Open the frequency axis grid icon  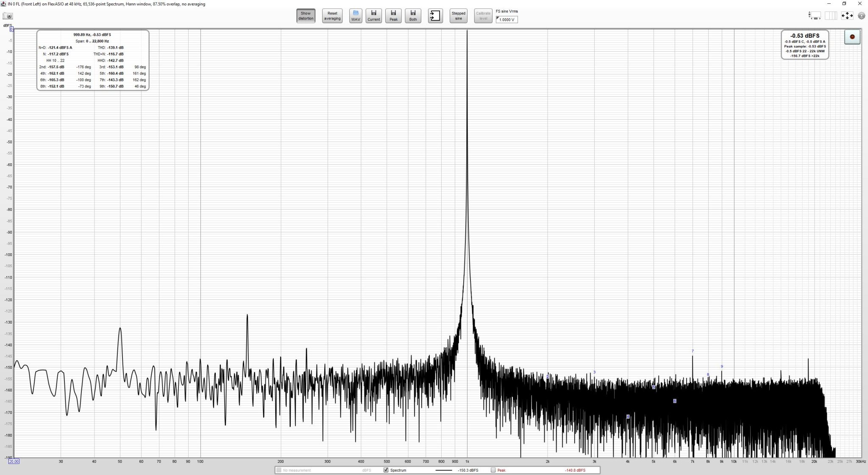tap(831, 16)
